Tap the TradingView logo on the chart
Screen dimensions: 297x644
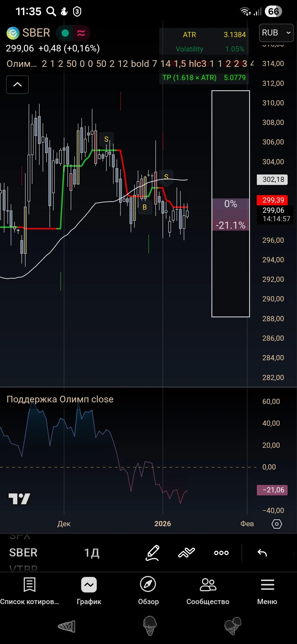pyautogui.click(x=19, y=499)
